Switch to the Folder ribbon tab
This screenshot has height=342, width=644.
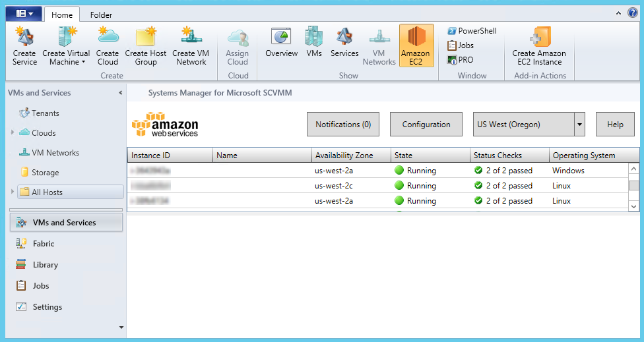pyautogui.click(x=101, y=14)
